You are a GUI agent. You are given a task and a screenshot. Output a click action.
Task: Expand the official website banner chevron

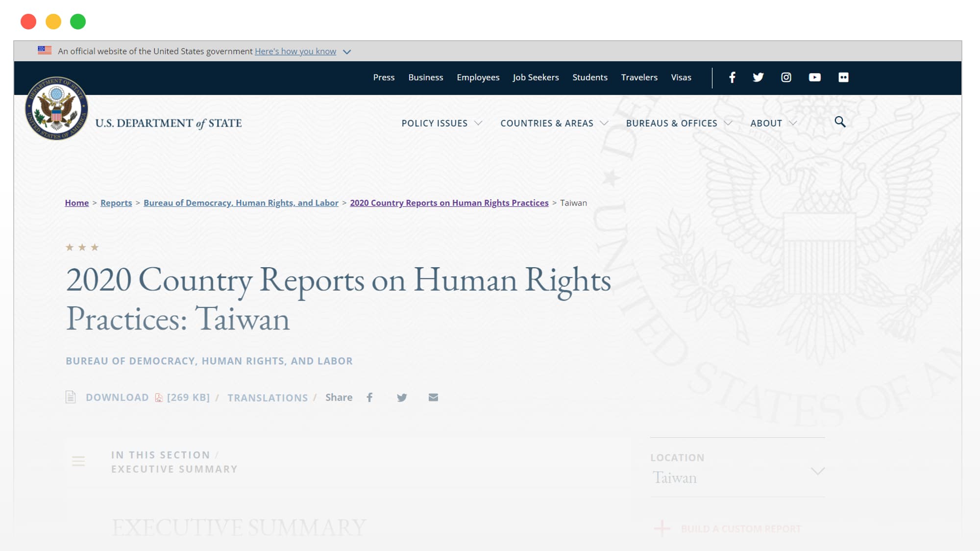click(x=347, y=52)
